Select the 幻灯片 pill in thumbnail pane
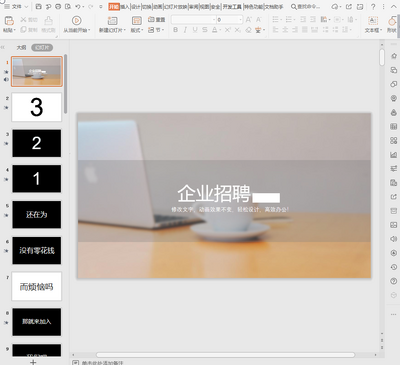This screenshot has height=365, width=400. [x=42, y=48]
